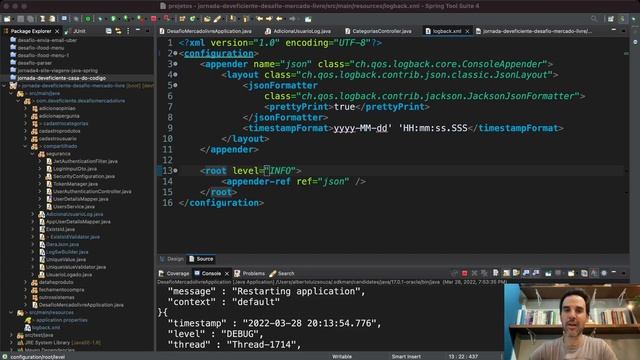Click the configuration tag on line 2

pos(219,53)
